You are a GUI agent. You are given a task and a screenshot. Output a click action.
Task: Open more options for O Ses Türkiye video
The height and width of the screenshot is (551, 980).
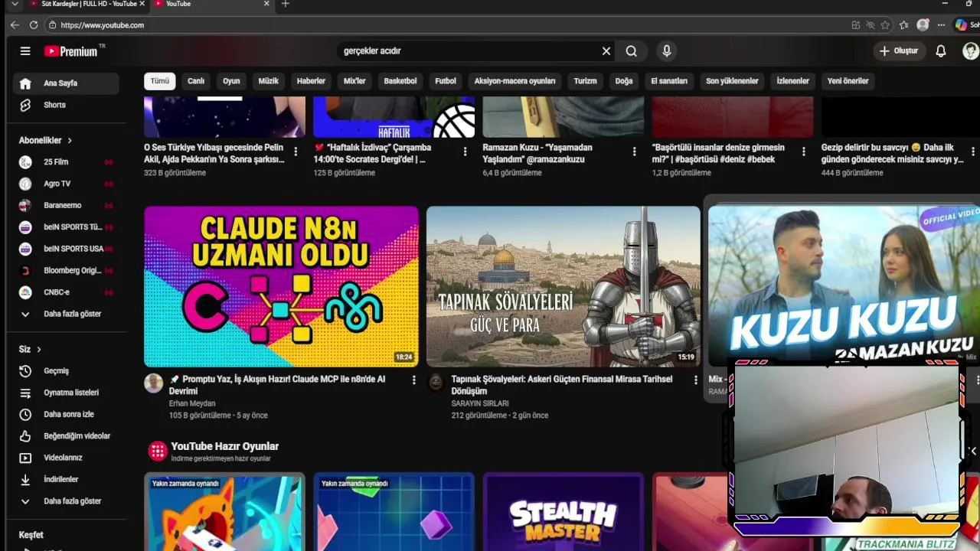click(x=296, y=152)
